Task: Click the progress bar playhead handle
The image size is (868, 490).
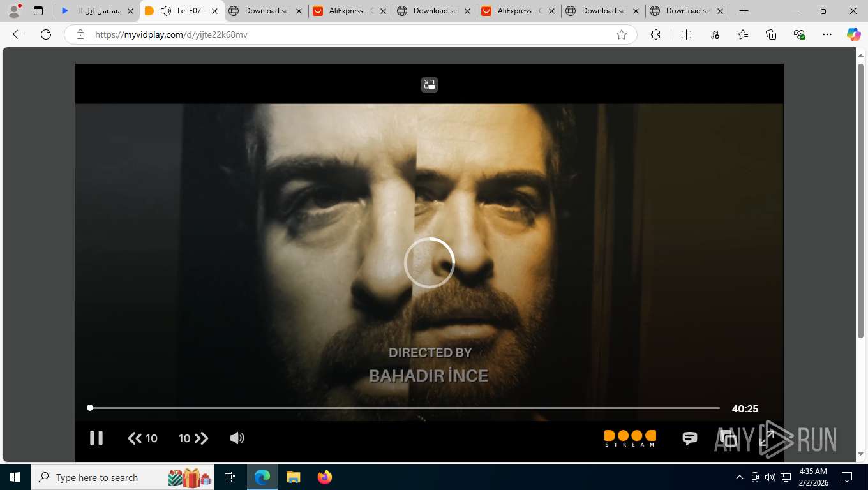Action: click(x=90, y=408)
